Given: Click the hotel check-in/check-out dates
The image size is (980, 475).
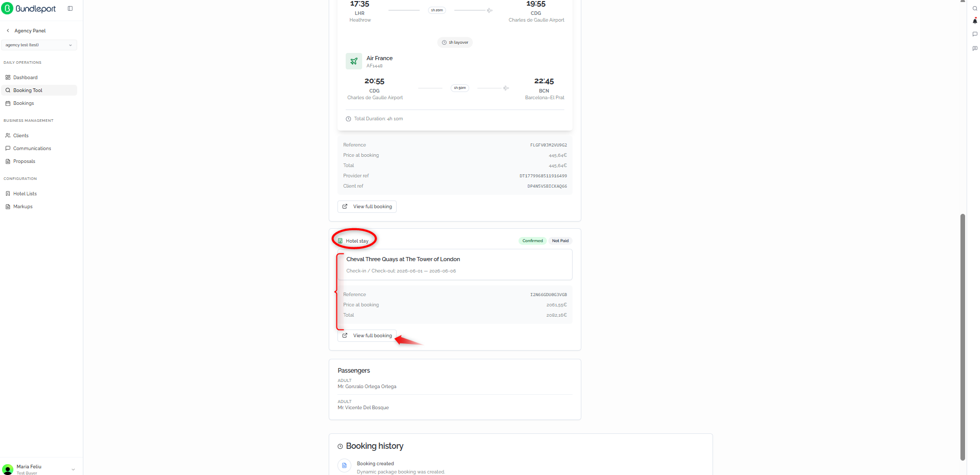Looking at the screenshot, I should point(401,271).
